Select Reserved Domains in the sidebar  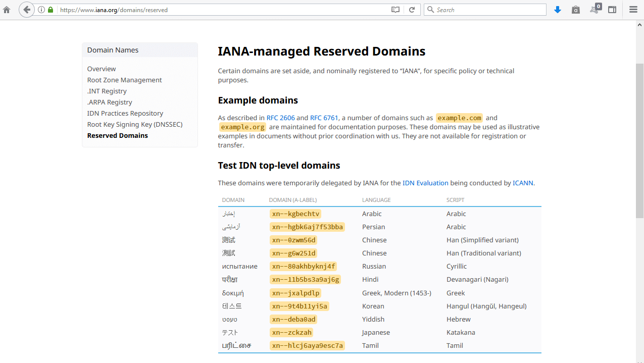coord(118,135)
